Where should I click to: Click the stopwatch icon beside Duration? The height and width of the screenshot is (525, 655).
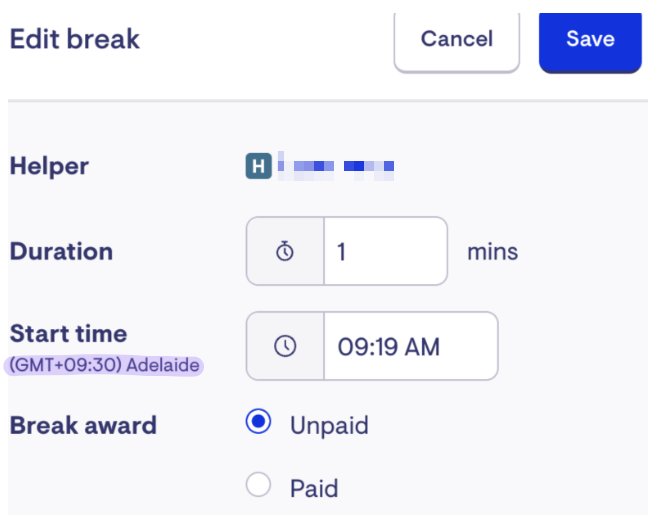coord(285,251)
